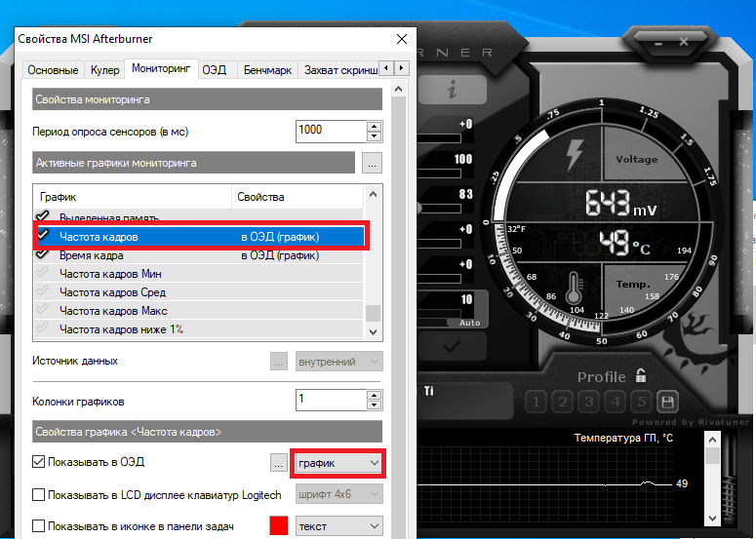The width and height of the screenshot is (756, 539).
Task: Toggle the Частота кадров graph checkmark
Action: tap(43, 235)
